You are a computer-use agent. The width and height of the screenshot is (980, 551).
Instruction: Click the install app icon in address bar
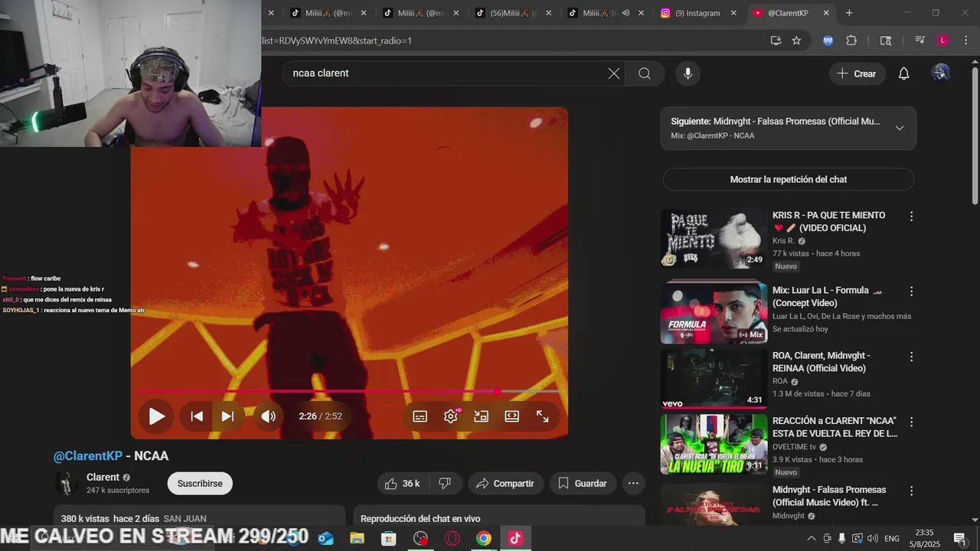776,41
